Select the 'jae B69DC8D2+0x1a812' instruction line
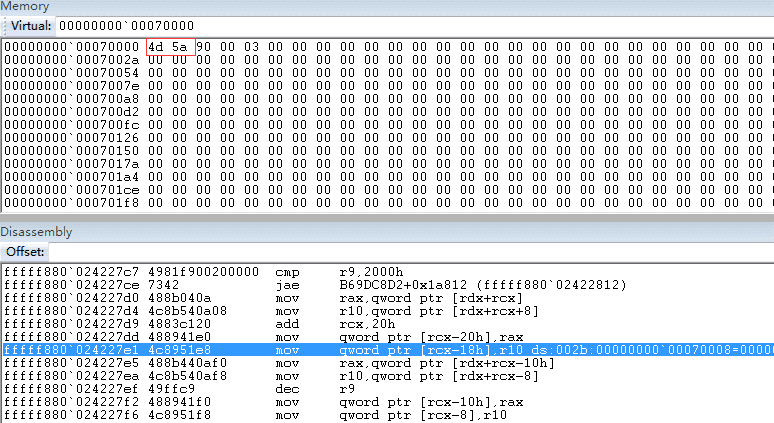This screenshot has width=774, height=423. (x=388, y=285)
